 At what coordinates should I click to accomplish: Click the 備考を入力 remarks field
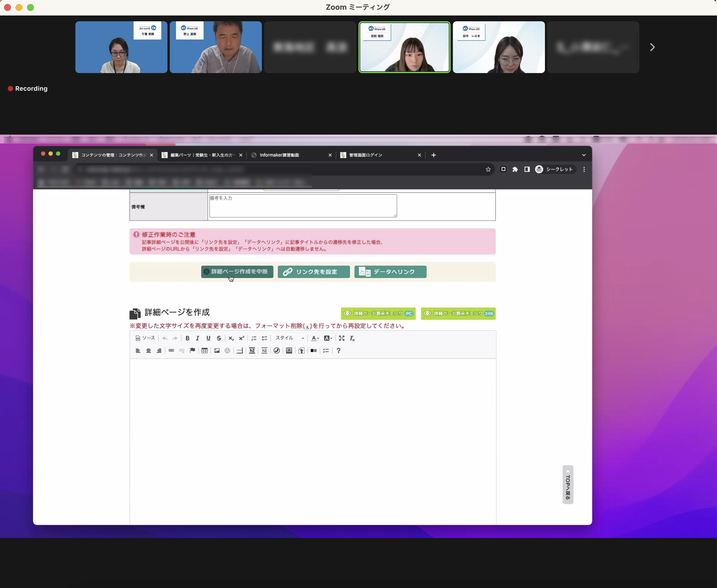(303, 206)
